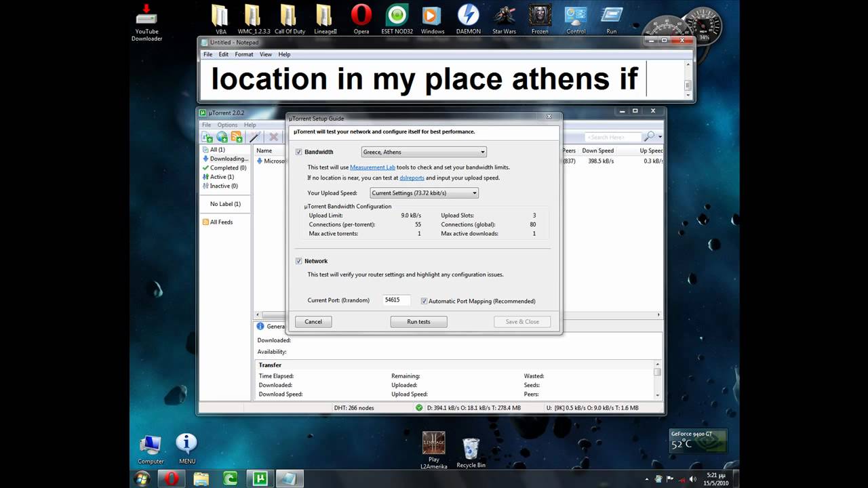Open the Call Of Duty desktop folder
This screenshot has width=868, height=488.
(290, 20)
